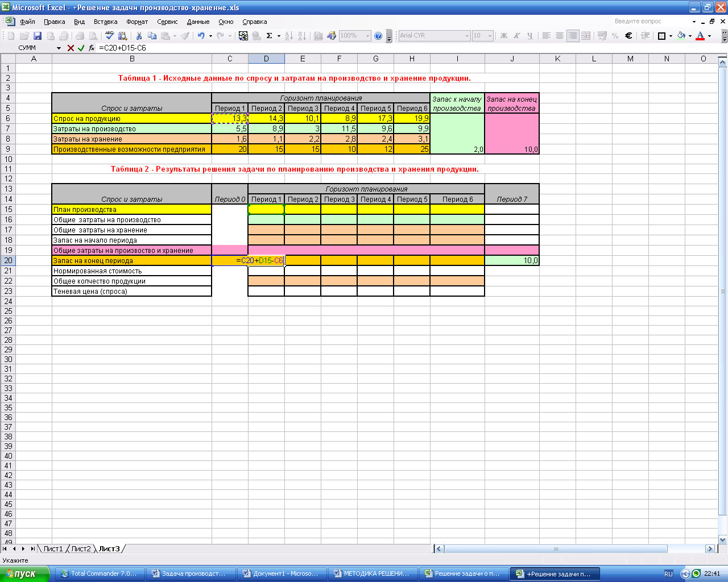Open the Вставка menu
Screen dimensions: 728x582
(105, 22)
